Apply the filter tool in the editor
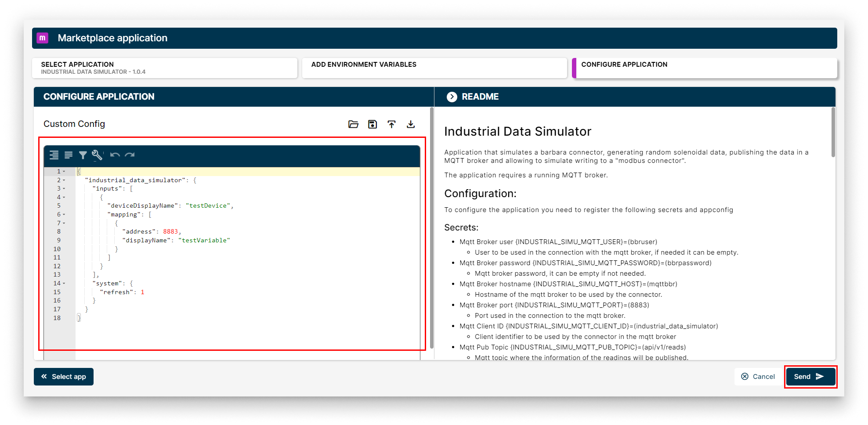The height and width of the screenshot is (425, 868). pos(83,155)
